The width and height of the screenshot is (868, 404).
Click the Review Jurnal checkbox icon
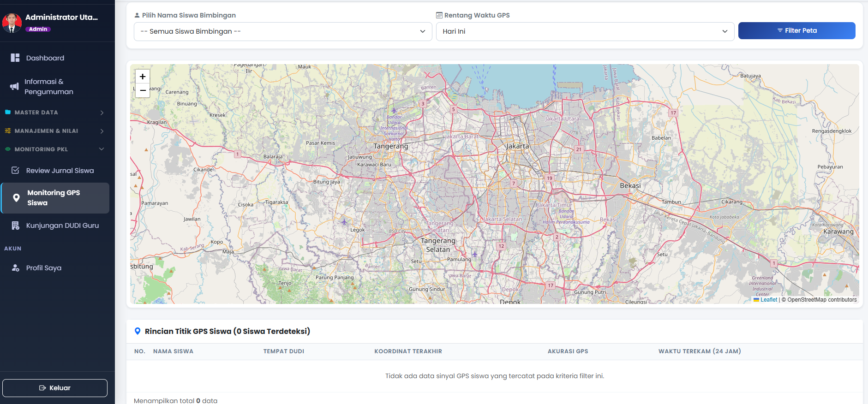pos(15,170)
